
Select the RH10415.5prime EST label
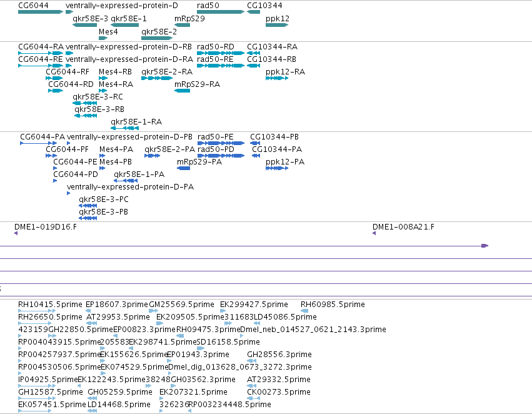50,305
